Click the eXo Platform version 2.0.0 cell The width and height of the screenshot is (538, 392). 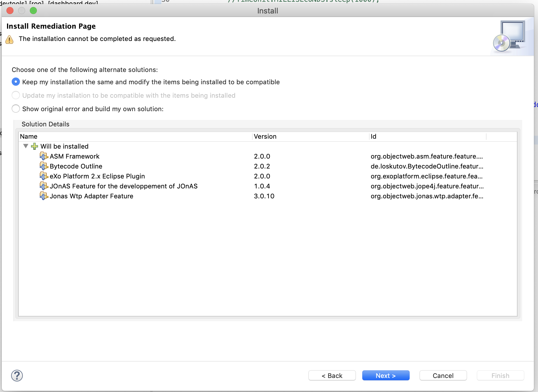pyautogui.click(x=262, y=176)
